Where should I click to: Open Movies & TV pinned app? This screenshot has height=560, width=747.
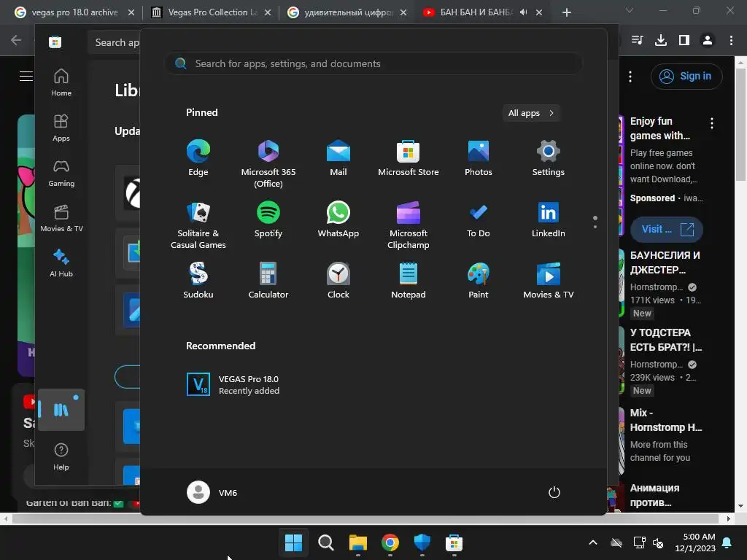point(549,281)
